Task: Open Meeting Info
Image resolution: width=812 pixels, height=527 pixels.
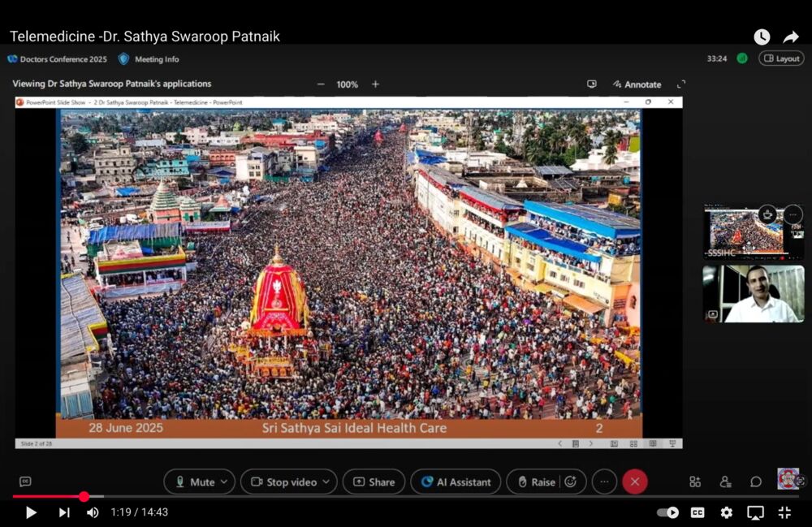Action: tap(149, 59)
